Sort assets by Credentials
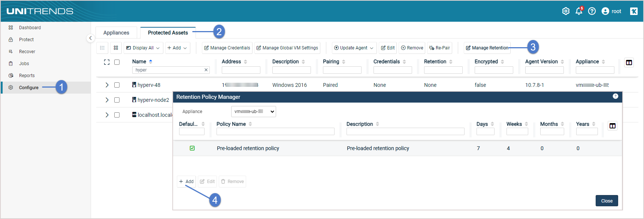Viewport: 644px width, 219px height. pos(404,61)
